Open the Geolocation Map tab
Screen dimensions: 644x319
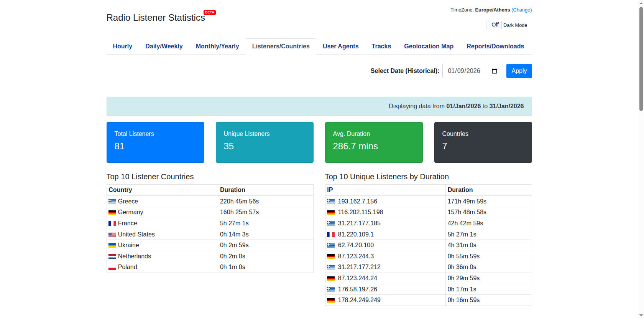429,46
